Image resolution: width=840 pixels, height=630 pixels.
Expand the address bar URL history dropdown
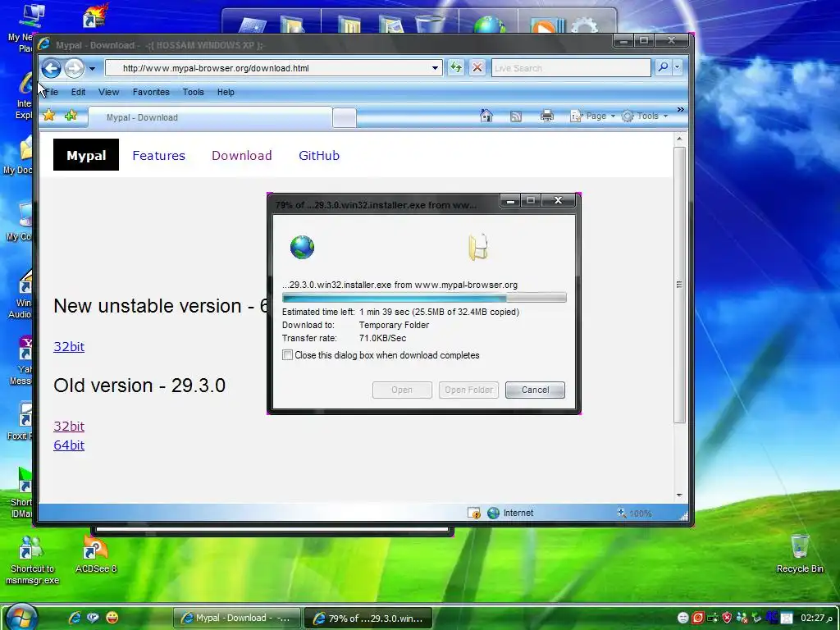[x=435, y=68]
